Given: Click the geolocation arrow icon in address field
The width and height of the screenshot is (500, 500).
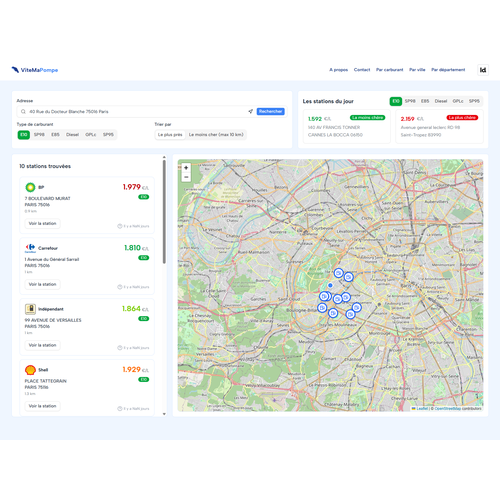Looking at the screenshot, I should 250,111.
